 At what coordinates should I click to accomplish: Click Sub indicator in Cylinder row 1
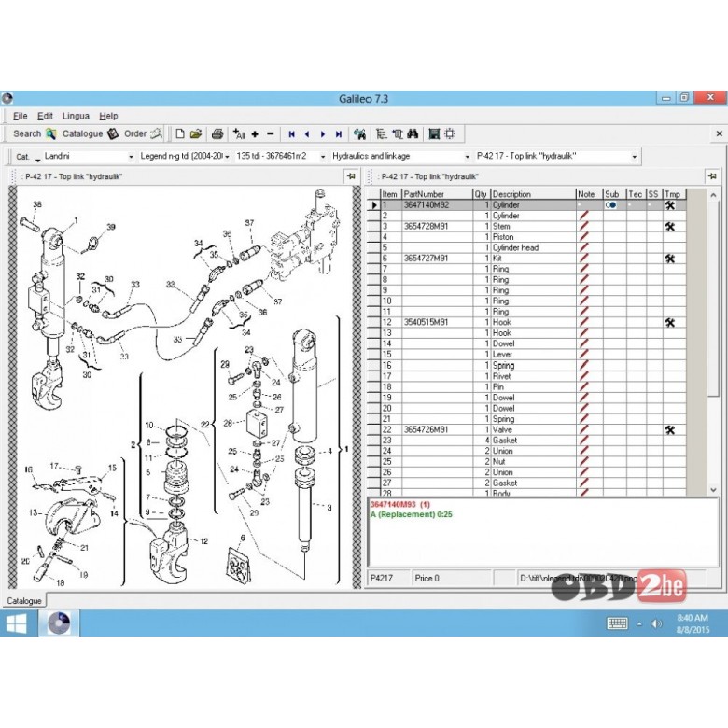pos(611,205)
